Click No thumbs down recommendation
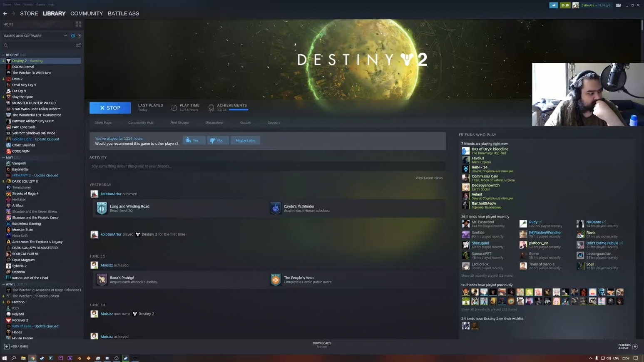Screen dimensions: 644x362 (x=218, y=140)
